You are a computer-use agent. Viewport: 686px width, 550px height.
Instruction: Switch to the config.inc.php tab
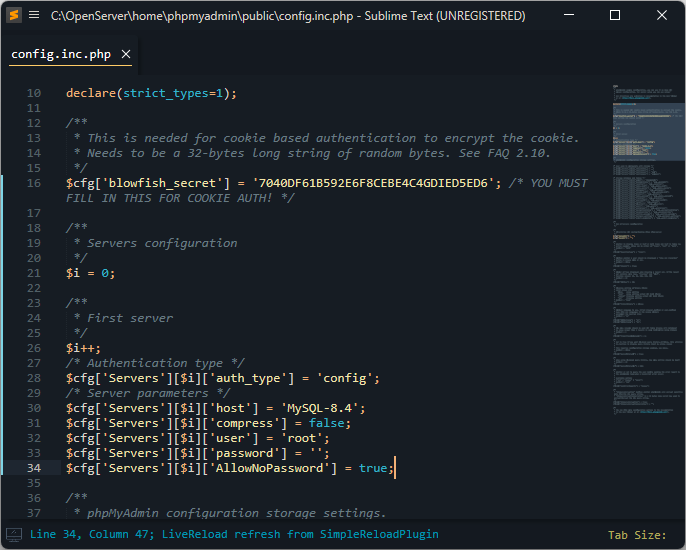click(x=61, y=55)
